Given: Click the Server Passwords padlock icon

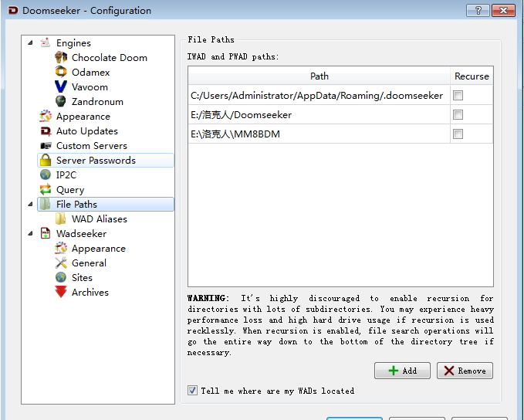Looking at the screenshot, I should (45, 160).
